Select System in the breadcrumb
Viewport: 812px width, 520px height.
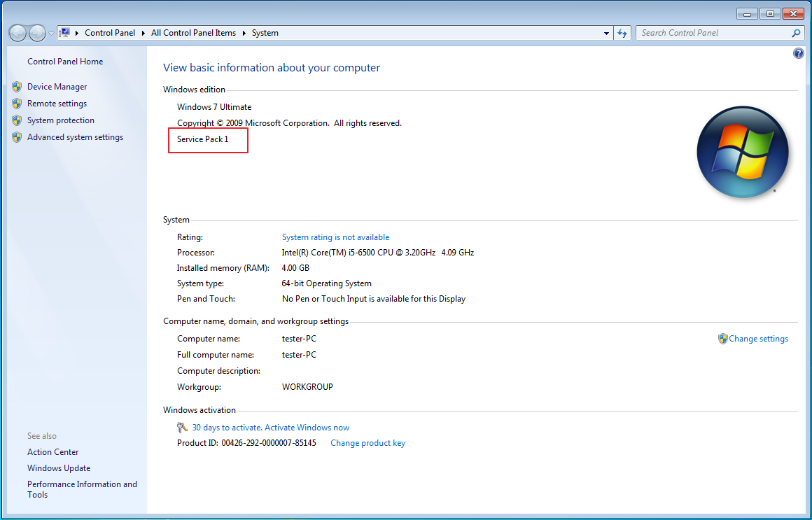[x=265, y=33]
